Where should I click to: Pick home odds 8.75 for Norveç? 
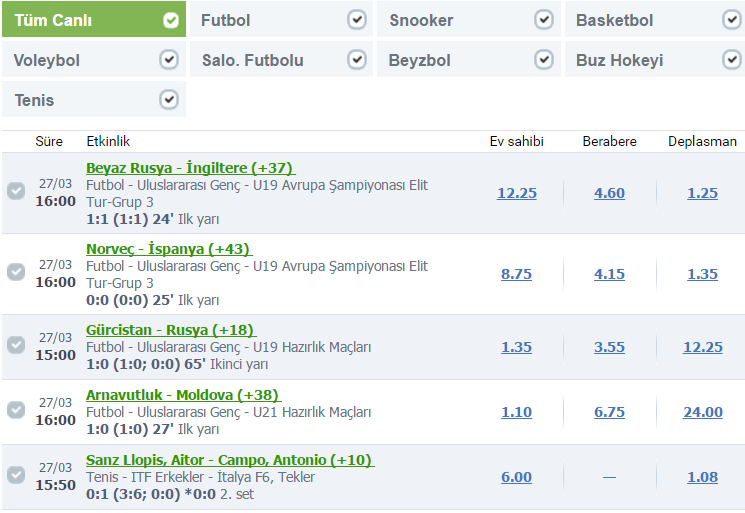516,274
